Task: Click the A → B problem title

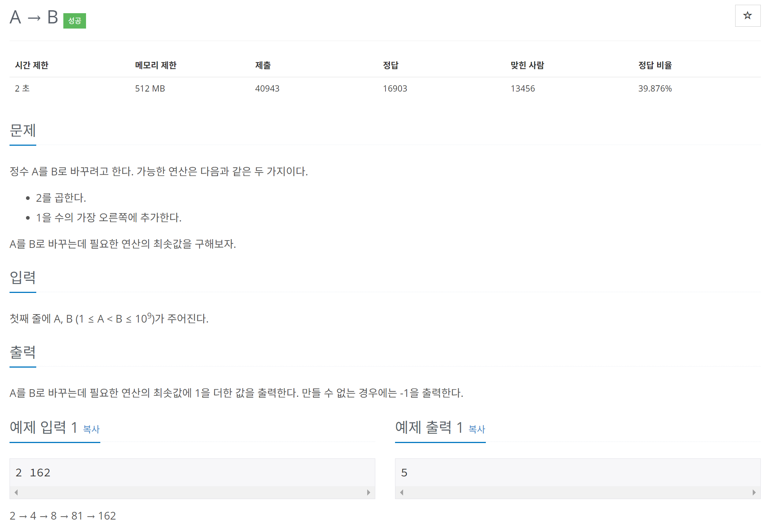Action: 34,17
